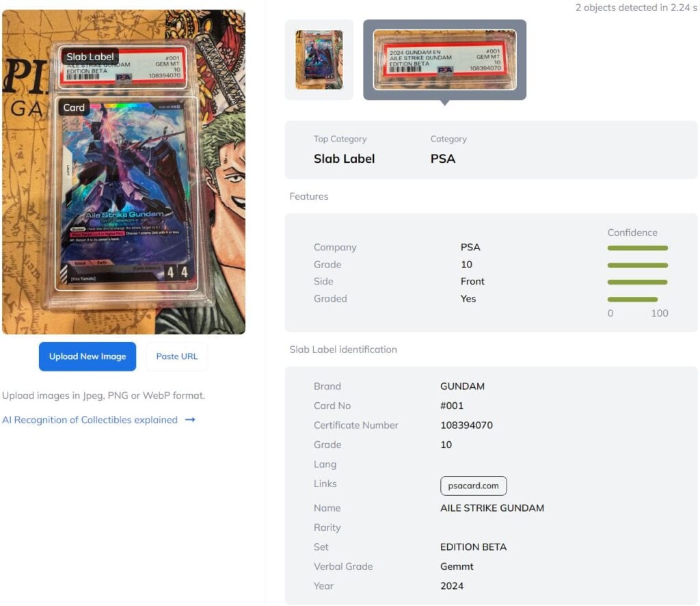Click the EDITION BETA set value
The height and width of the screenshot is (606, 700).
pyautogui.click(x=473, y=547)
